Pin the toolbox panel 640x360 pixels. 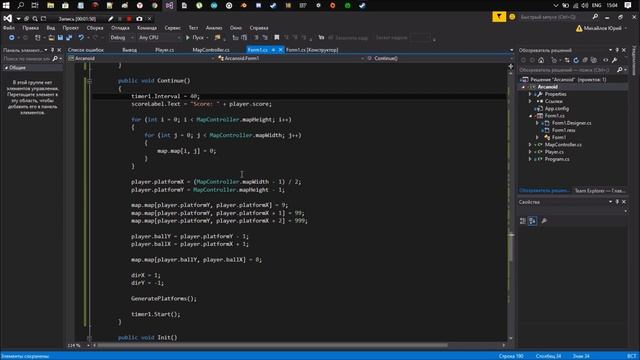(52, 50)
